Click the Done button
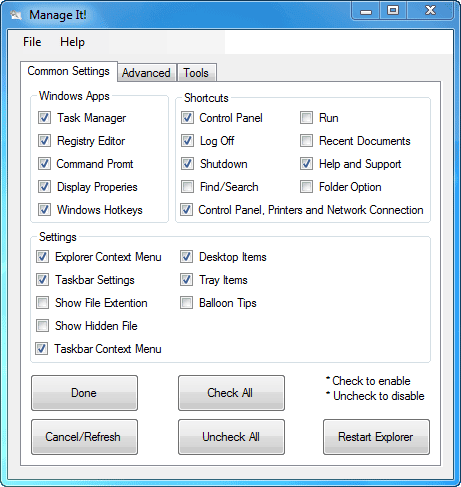 tap(84, 393)
